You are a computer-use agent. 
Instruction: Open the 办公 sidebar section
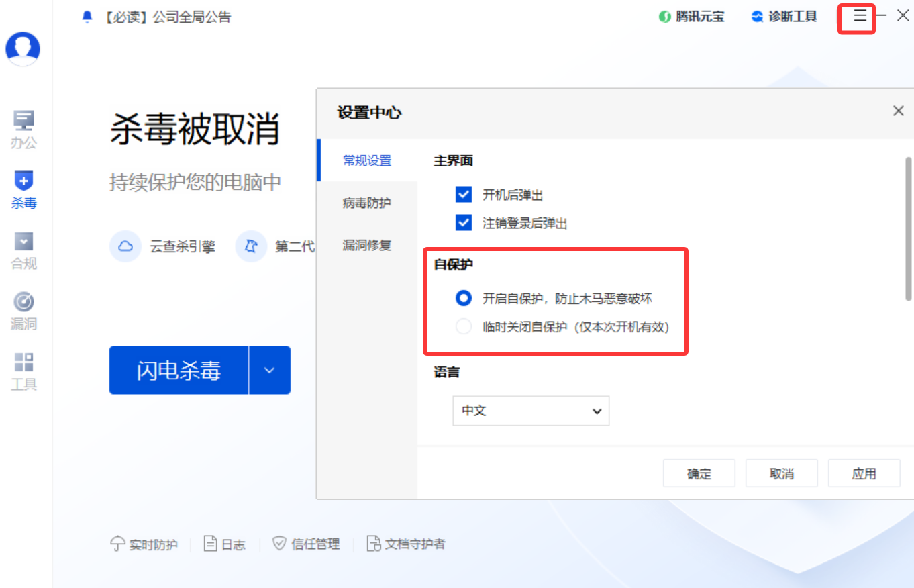pyautogui.click(x=23, y=129)
